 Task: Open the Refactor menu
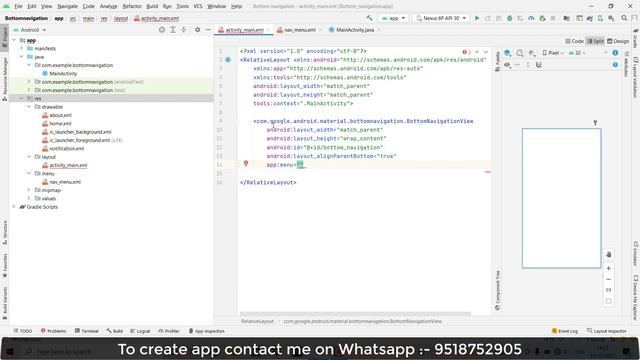pyautogui.click(x=132, y=6)
